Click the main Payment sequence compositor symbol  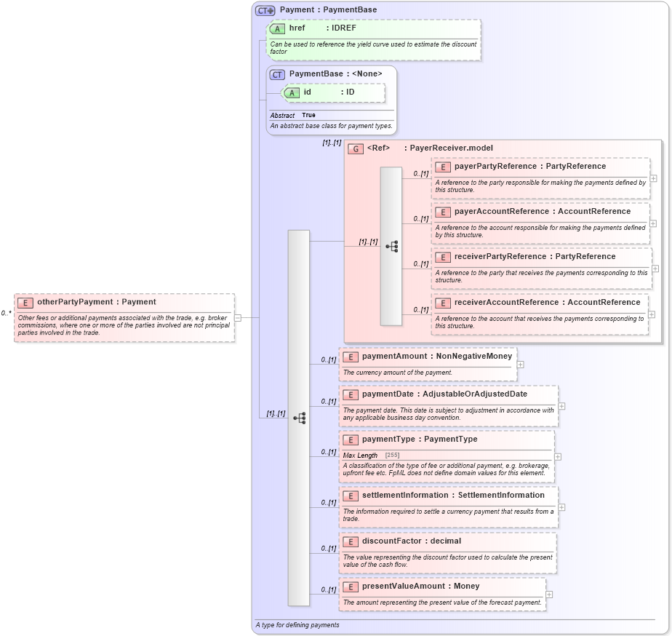click(300, 418)
